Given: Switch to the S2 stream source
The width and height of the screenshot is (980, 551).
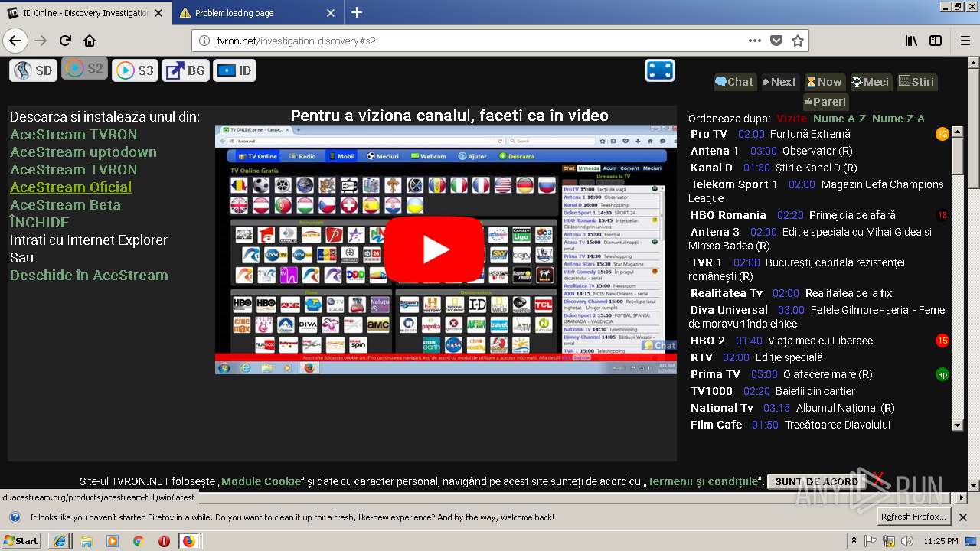Looking at the screenshot, I should (84, 68).
